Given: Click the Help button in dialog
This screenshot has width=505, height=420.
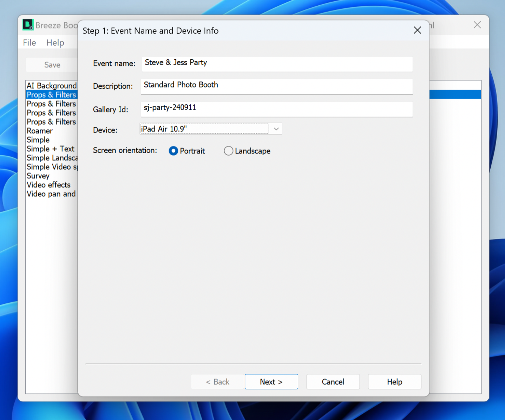Looking at the screenshot, I should [394, 382].
